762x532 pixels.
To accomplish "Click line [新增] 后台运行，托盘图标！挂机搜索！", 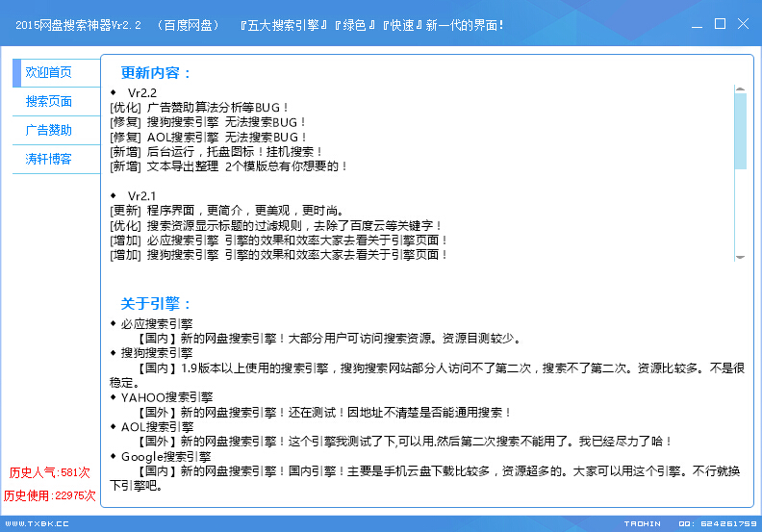I will pos(216,152).
